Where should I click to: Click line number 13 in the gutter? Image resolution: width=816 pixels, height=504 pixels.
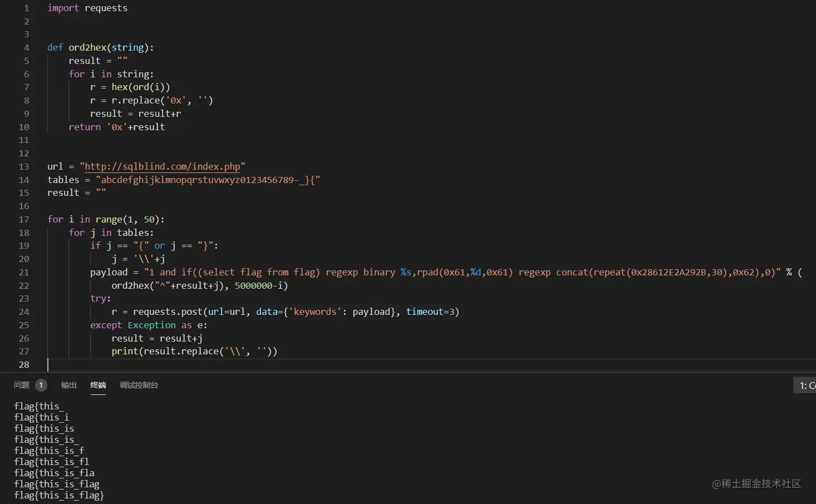pos(24,166)
